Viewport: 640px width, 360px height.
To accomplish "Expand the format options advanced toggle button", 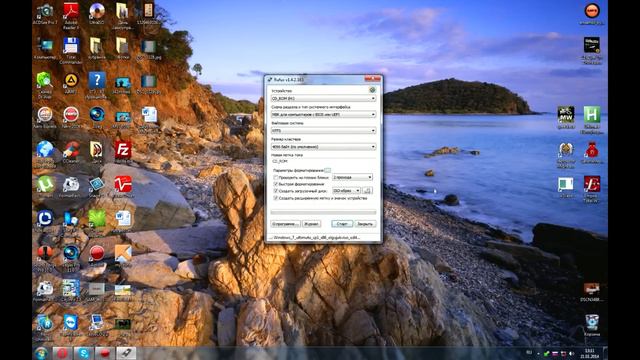I will 327,170.
